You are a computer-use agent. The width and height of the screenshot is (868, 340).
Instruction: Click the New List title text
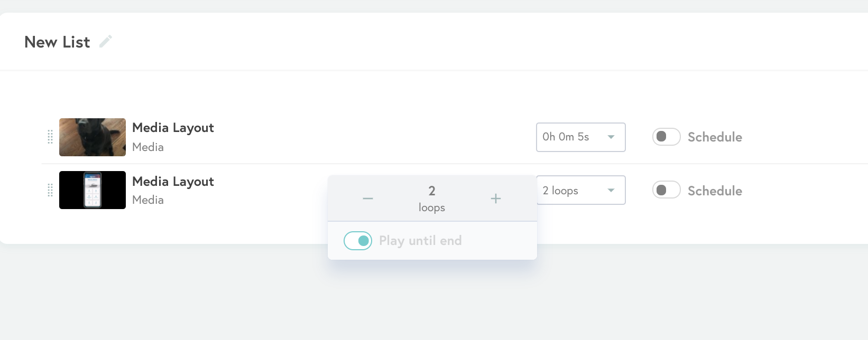click(57, 42)
